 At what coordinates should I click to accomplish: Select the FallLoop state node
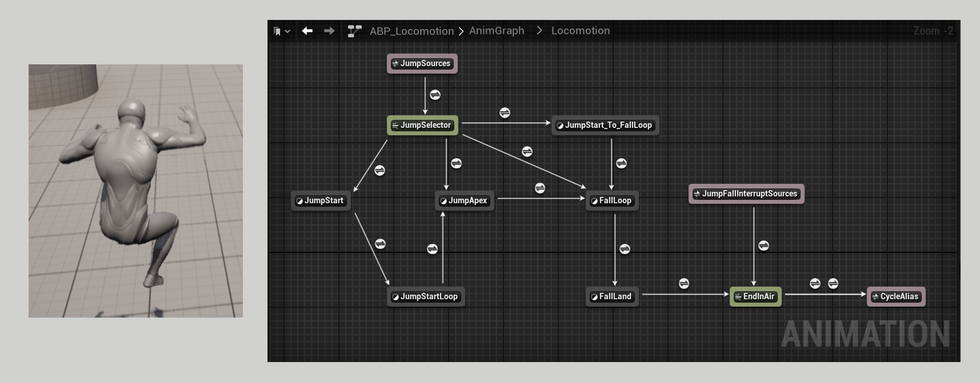point(612,201)
